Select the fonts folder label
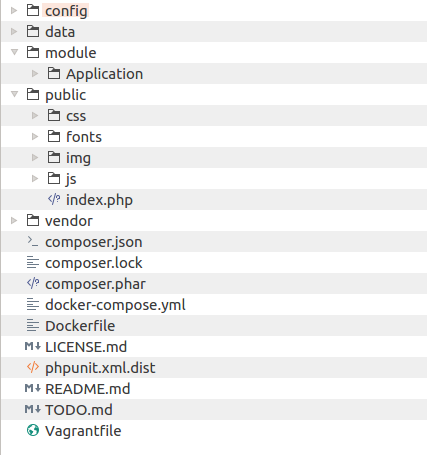 pyautogui.click(x=84, y=137)
